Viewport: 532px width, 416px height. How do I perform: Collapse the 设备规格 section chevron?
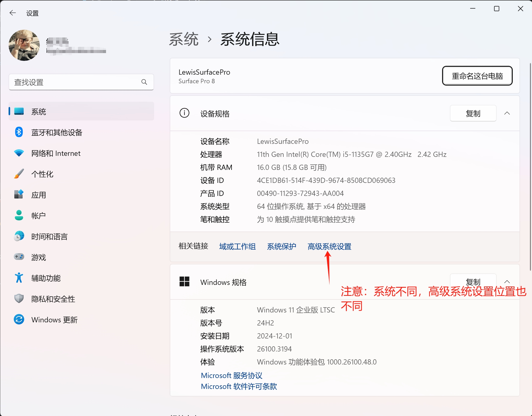(x=507, y=113)
